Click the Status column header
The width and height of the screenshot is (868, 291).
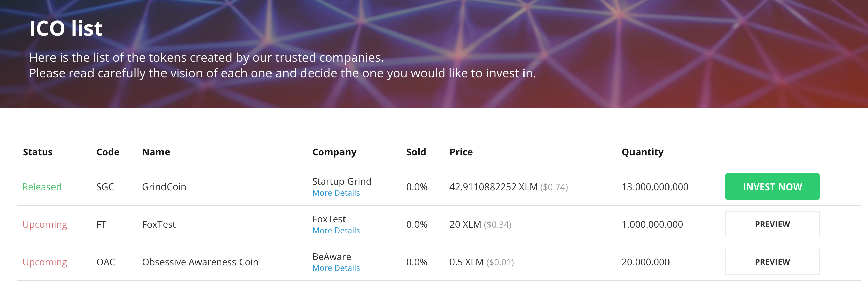tap(38, 152)
